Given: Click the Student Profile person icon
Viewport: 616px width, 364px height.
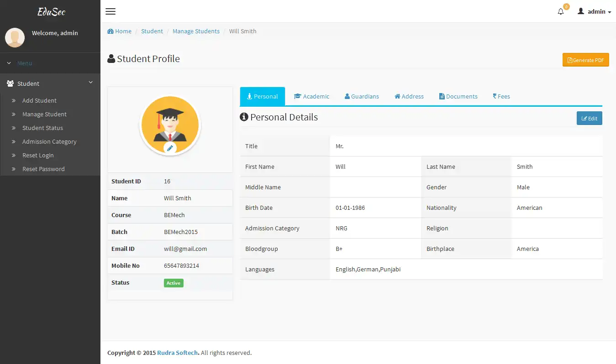Looking at the screenshot, I should [x=111, y=58].
